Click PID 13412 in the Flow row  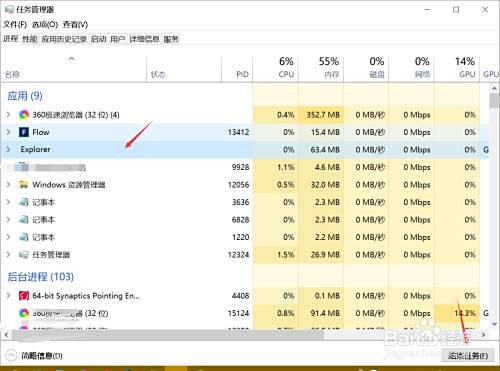(238, 132)
